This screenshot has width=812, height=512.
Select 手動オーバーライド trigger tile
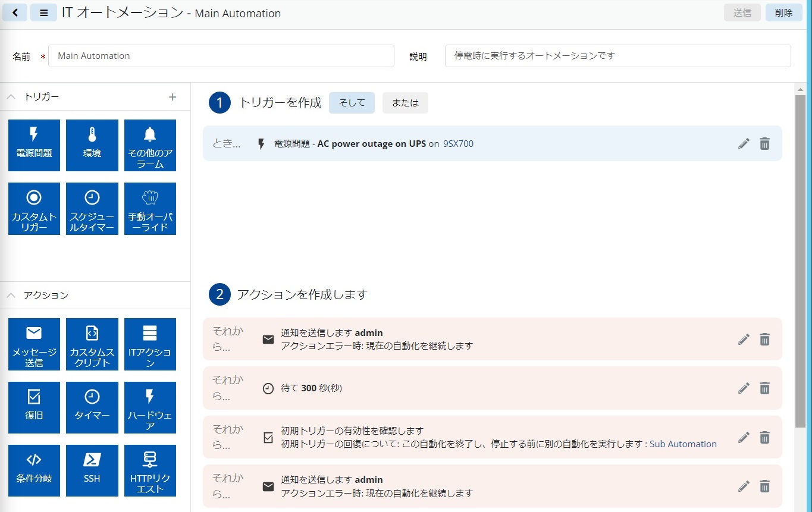click(x=150, y=208)
